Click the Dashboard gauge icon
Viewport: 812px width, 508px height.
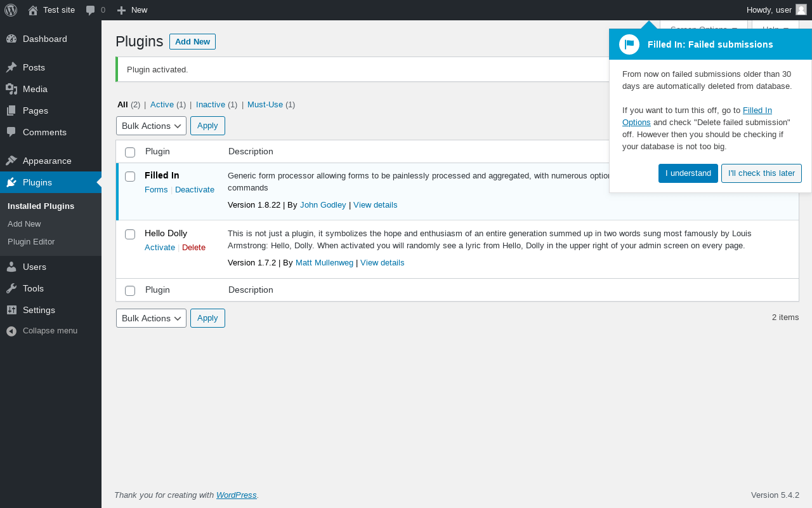(11, 39)
